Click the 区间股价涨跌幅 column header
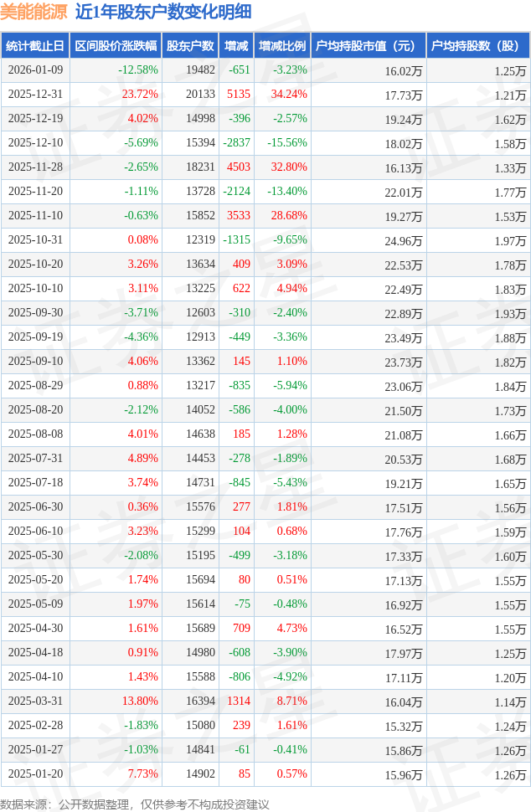Viewport: 531px width, 812px height. pyautogui.click(x=116, y=46)
